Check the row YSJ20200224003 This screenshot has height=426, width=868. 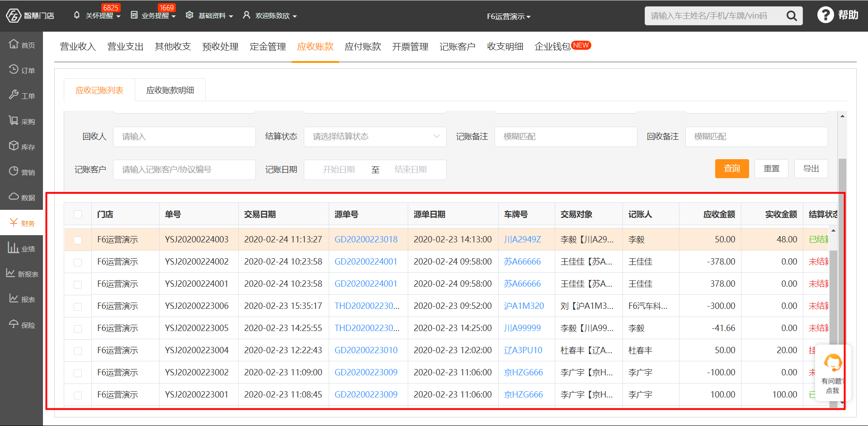click(78, 240)
